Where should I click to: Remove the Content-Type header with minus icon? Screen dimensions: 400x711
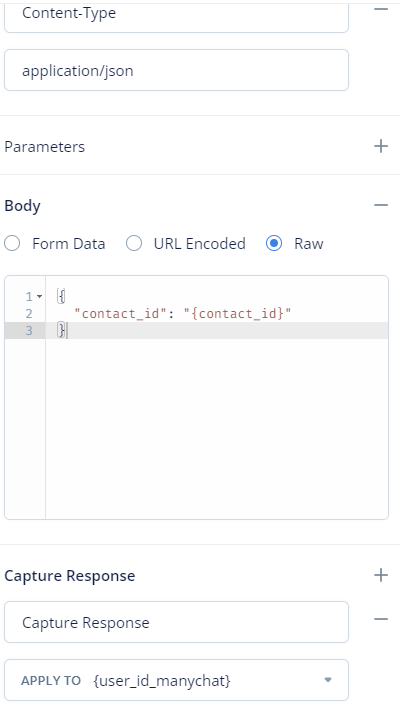tap(381, 9)
